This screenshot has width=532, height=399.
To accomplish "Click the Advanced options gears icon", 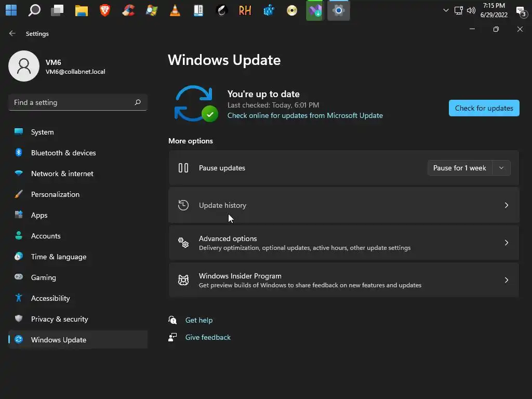I will pyautogui.click(x=183, y=243).
